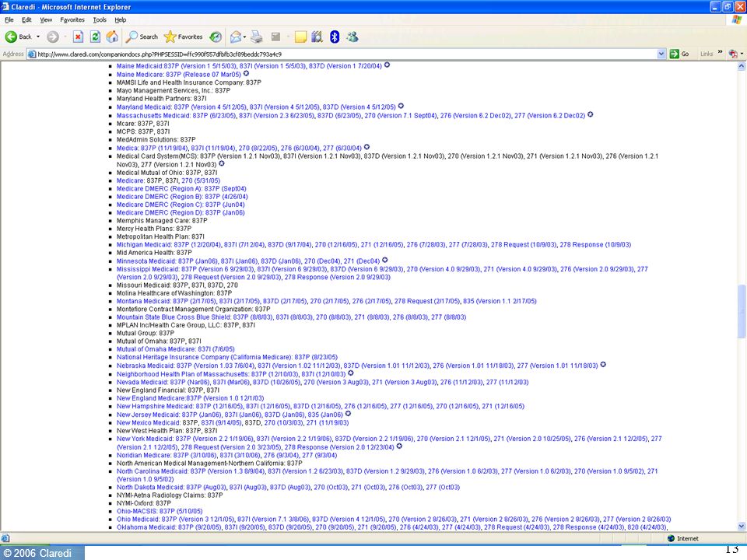Open the History clock icon
Screen dimensions: 747x560
(x=216, y=37)
